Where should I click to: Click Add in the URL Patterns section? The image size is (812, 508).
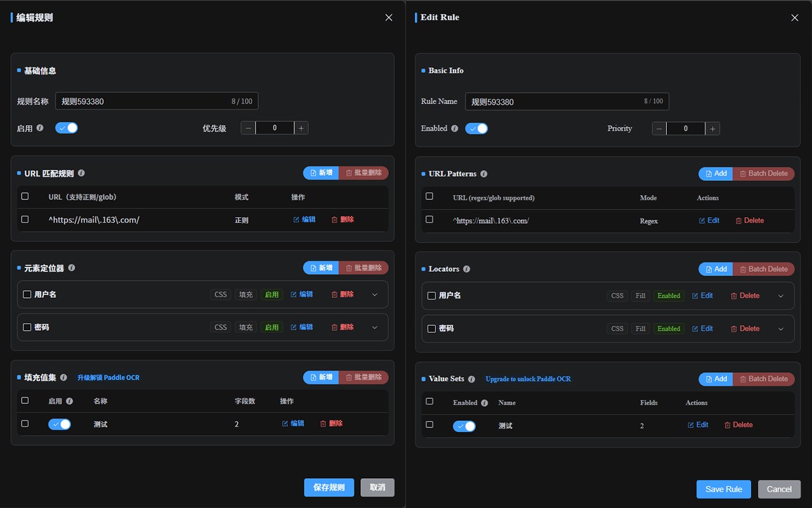tap(716, 174)
